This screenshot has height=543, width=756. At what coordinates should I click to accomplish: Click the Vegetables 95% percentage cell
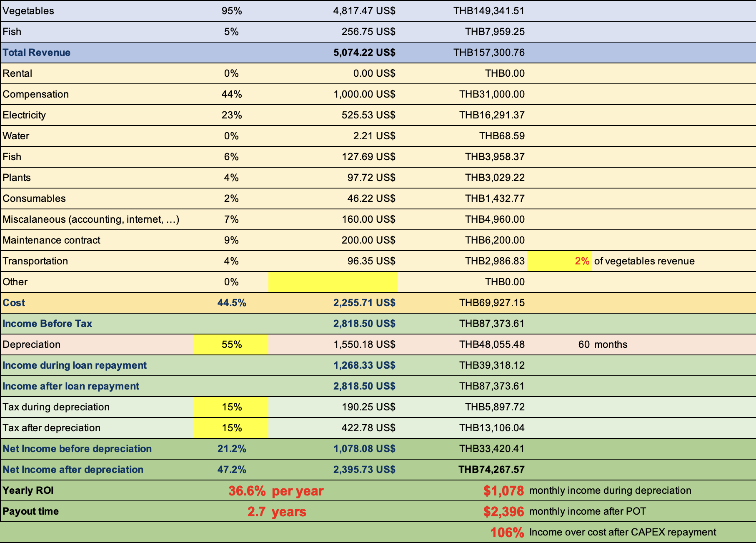(x=231, y=11)
